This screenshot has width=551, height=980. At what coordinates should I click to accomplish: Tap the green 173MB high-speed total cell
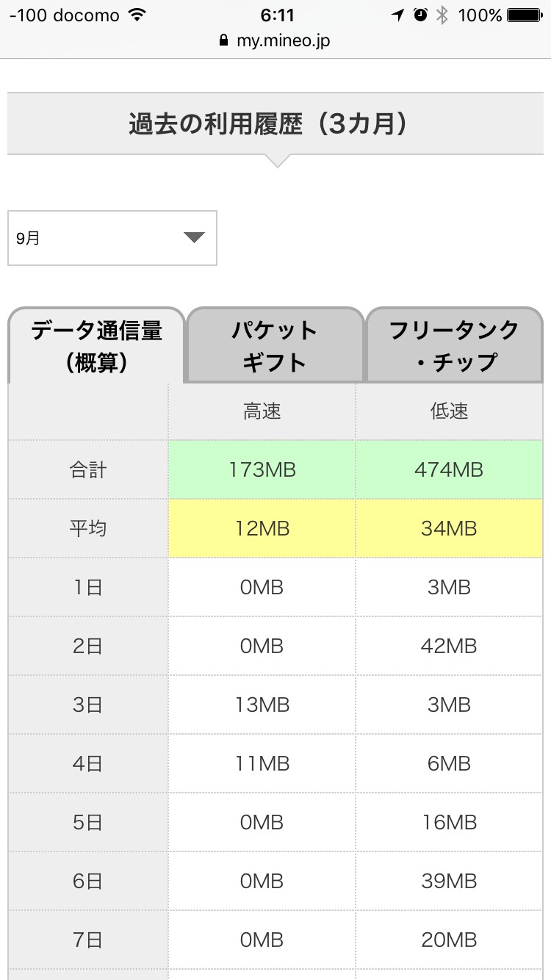coord(262,470)
